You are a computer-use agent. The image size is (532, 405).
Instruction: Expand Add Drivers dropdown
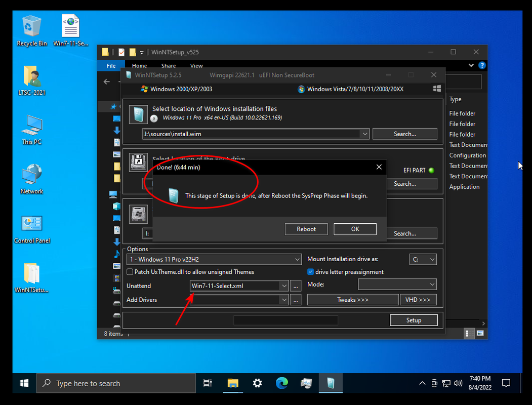[x=284, y=300]
